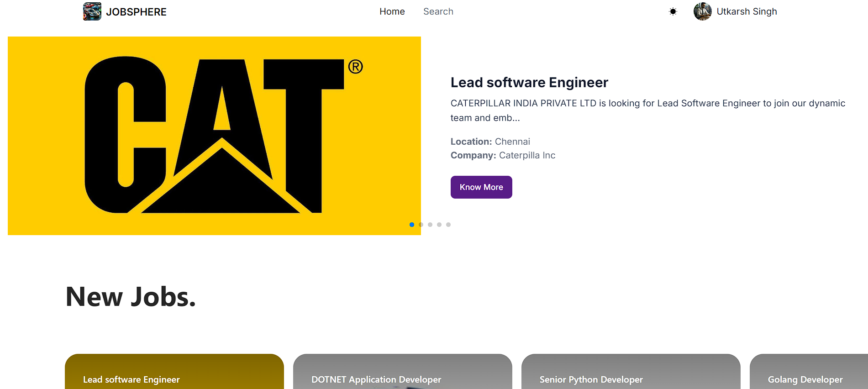Click the JobSphere logo icon
Image resolution: width=868 pixels, height=389 pixels.
pos(92,11)
